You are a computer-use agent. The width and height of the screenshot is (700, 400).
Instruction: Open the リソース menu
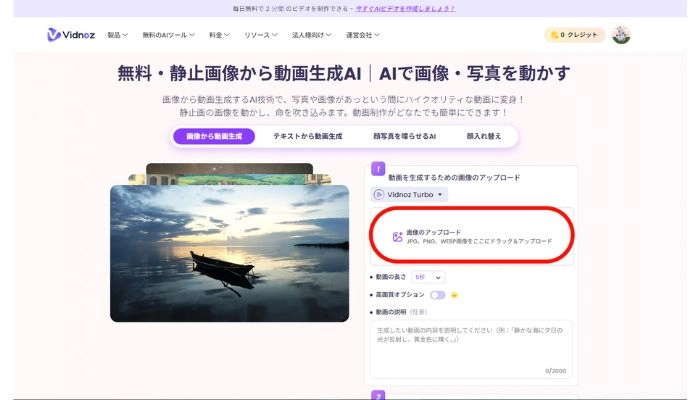point(262,35)
